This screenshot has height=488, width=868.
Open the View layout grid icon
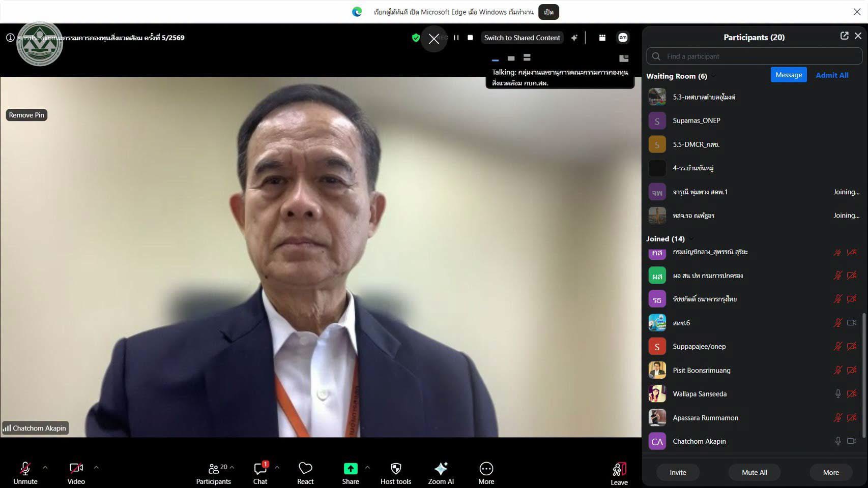point(602,38)
